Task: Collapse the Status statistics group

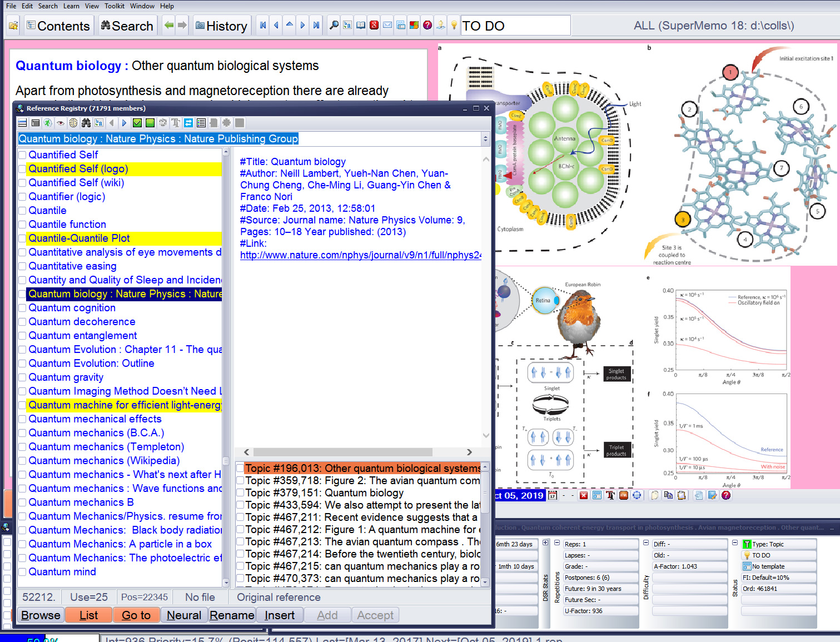Action: [735, 543]
